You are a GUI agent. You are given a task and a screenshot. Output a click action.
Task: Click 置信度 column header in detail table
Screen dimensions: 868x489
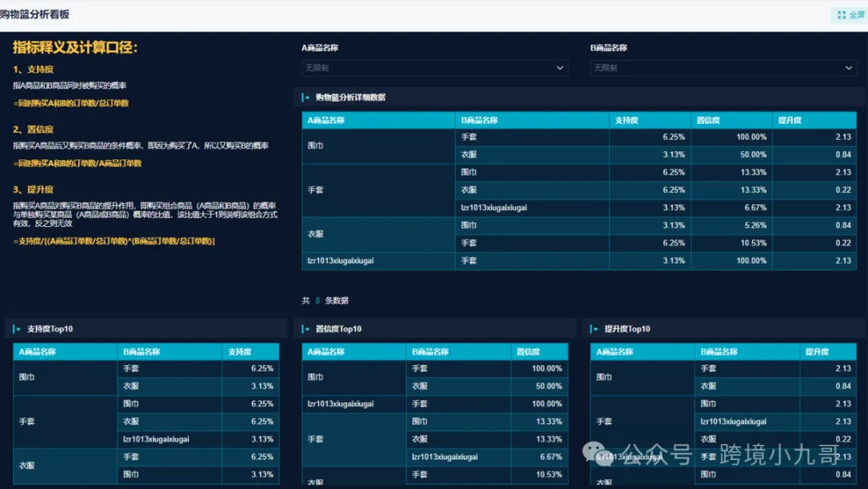(709, 121)
